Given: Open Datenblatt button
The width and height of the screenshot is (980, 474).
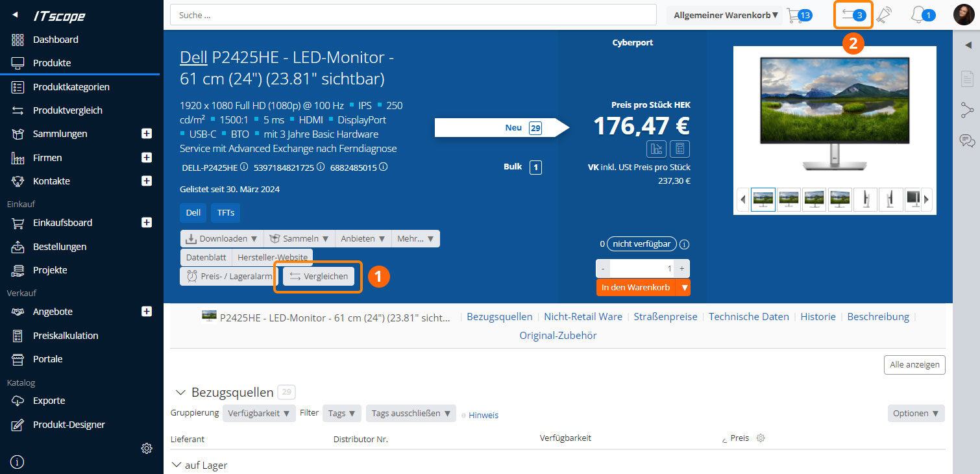Looking at the screenshot, I should click(x=206, y=257).
